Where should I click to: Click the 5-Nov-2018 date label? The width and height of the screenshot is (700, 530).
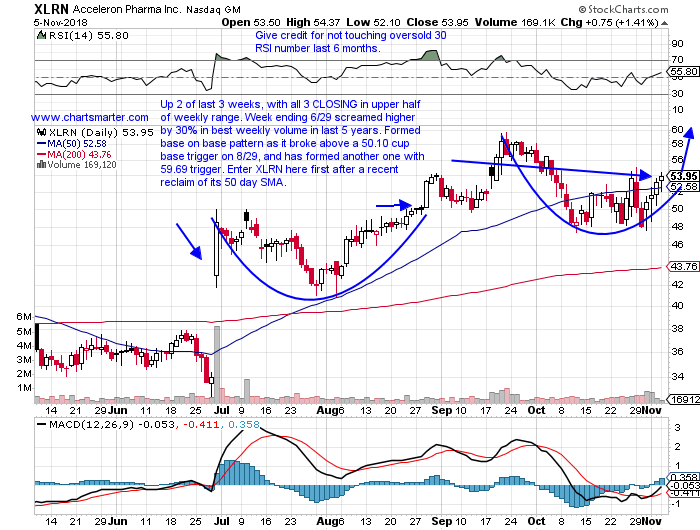[61, 23]
